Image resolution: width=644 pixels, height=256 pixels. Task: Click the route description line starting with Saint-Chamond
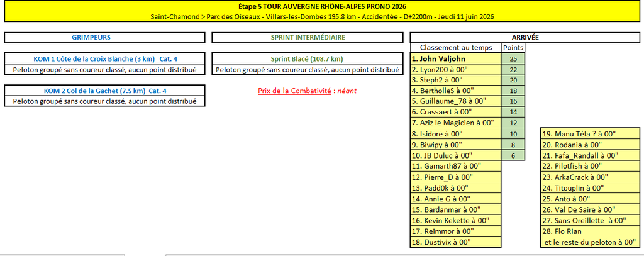[x=322, y=17]
